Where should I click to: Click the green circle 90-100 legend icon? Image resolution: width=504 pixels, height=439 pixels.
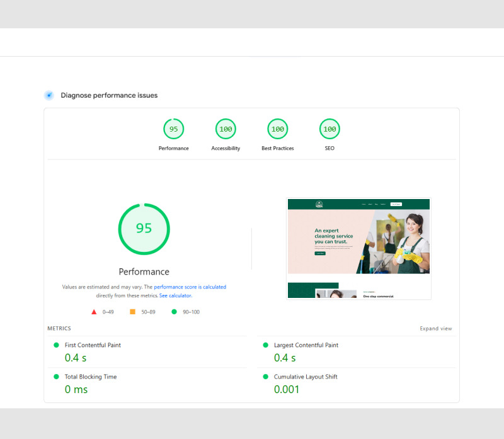(175, 311)
